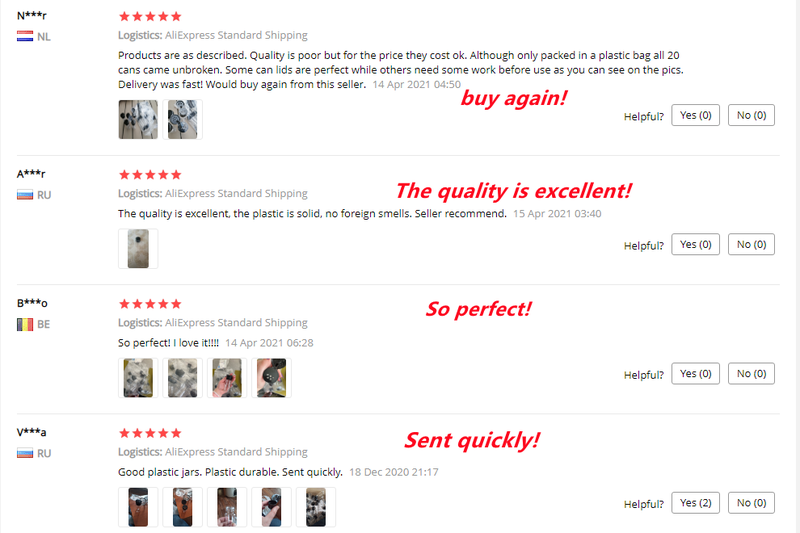Mark A***r's review helpful with Yes
The image size is (800, 533).
point(695,244)
